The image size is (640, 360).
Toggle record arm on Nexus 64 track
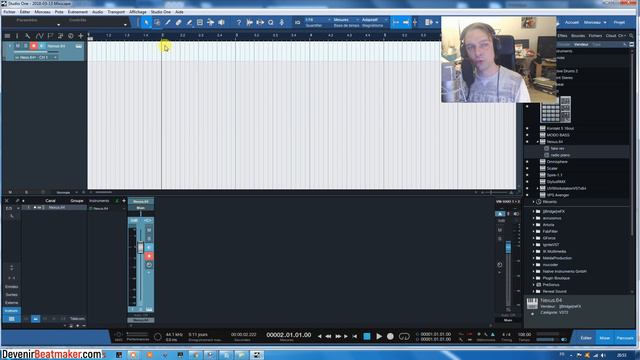pyautogui.click(x=33, y=46)
